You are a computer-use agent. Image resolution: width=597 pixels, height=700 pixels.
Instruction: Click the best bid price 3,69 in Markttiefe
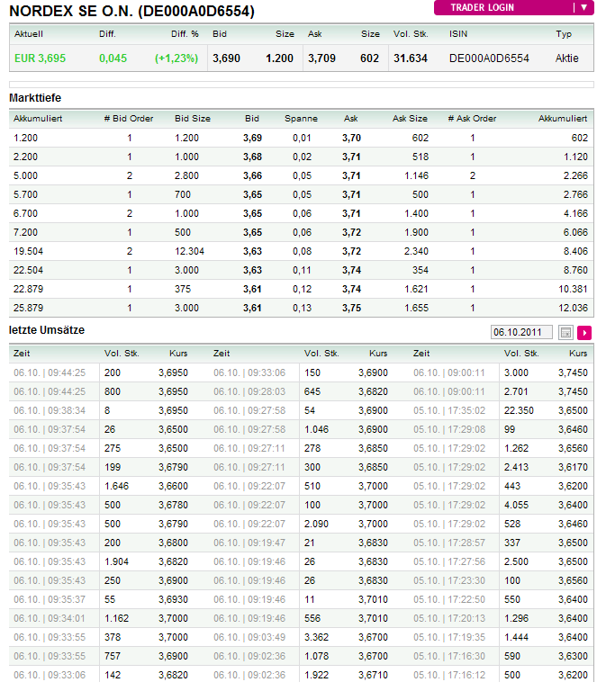pos(252,138)
